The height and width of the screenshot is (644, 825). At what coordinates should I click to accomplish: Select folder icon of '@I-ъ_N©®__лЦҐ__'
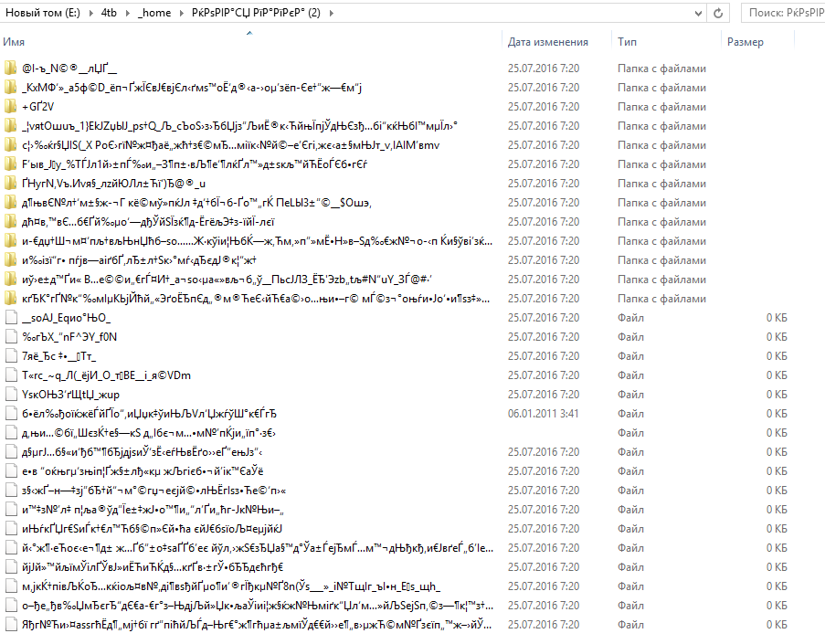[11, 69]
